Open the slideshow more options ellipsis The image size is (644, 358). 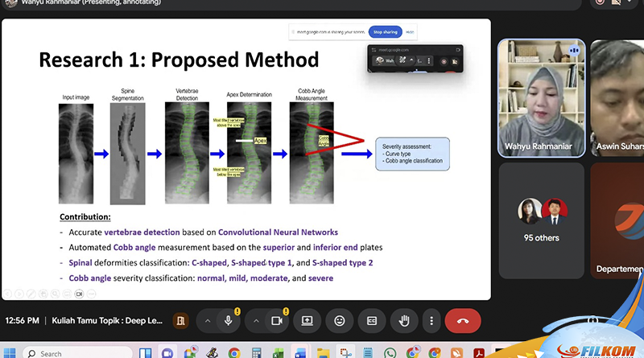pyautogui.click(x=91, y=294)
